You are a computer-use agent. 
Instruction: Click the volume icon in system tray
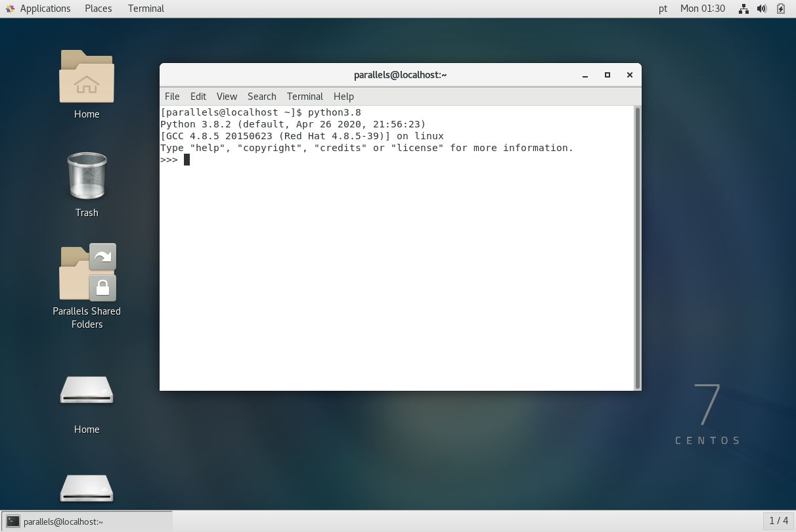pyautogui.click(x=761, y=9)
